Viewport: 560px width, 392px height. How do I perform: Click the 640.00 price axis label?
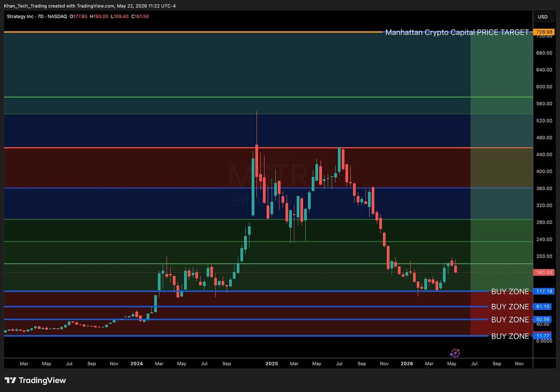click(544, 70)
